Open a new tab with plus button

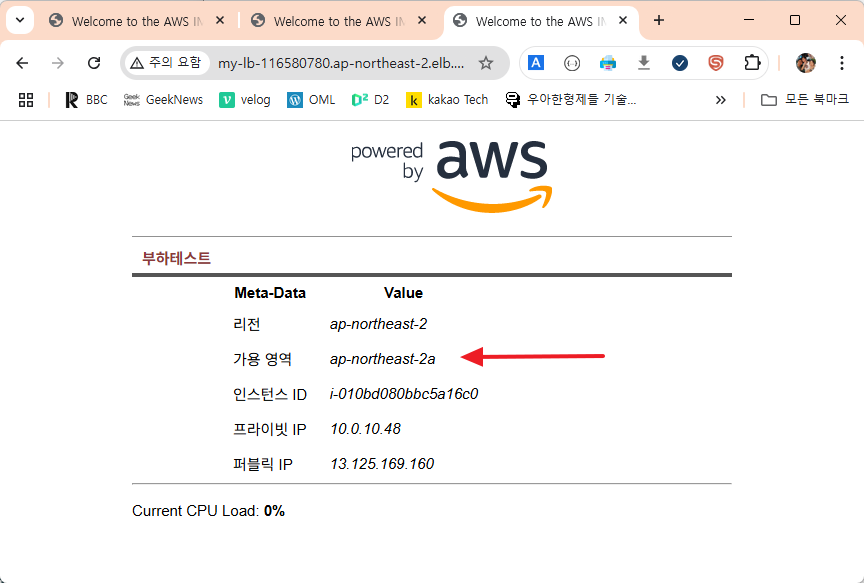[x=658, y=21]
